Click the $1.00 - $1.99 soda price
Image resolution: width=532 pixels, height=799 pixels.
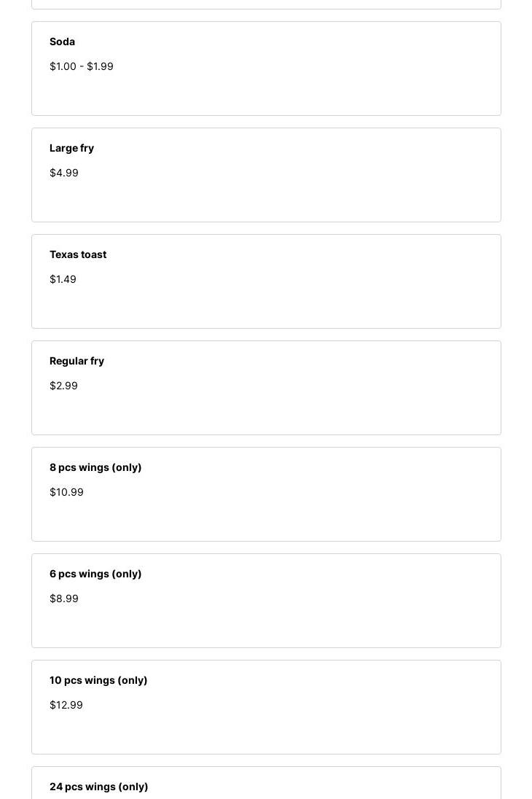tap(82, 66)
